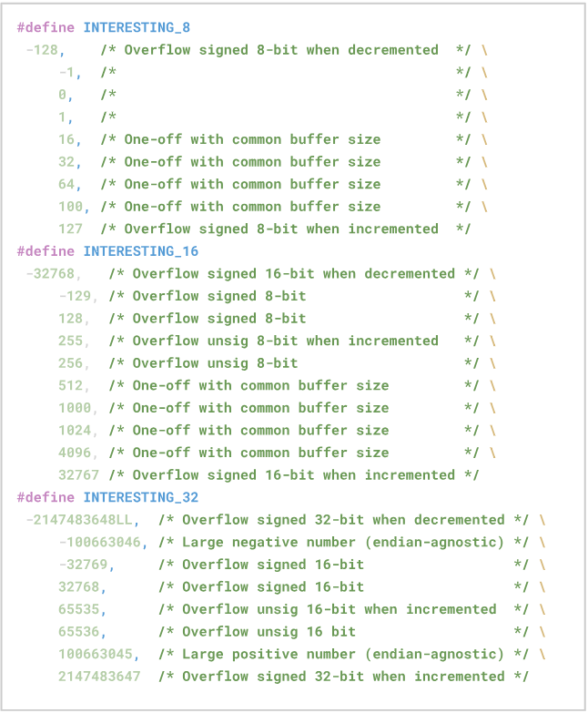Click the INTERESTING_8 macro name
The height and width of the screenshot is (713, 588).
coord(137,28)
